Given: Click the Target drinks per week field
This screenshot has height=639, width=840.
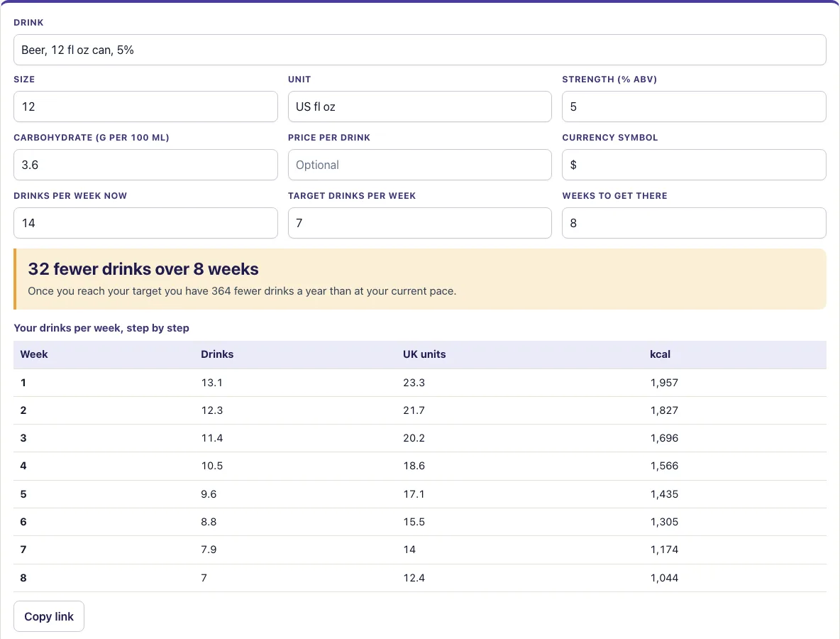Looking at the screenshot, I should point(419,223).
